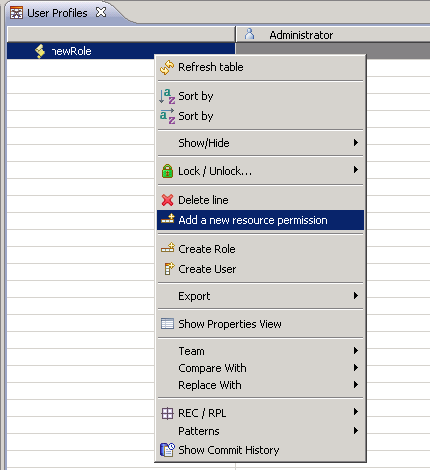The width and height of the screenshot is (430, 470).
Task: Click the Create User icon
Action: tap(169, 269)
